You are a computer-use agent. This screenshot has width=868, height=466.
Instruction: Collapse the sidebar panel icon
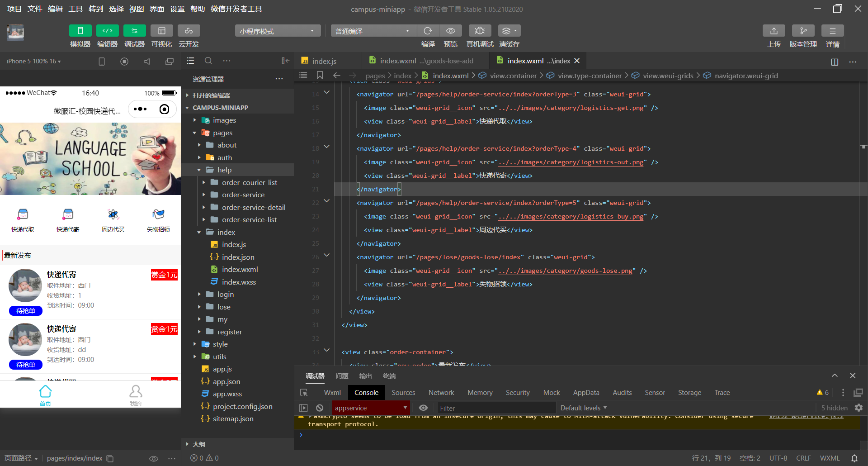[x=285, y=61]
